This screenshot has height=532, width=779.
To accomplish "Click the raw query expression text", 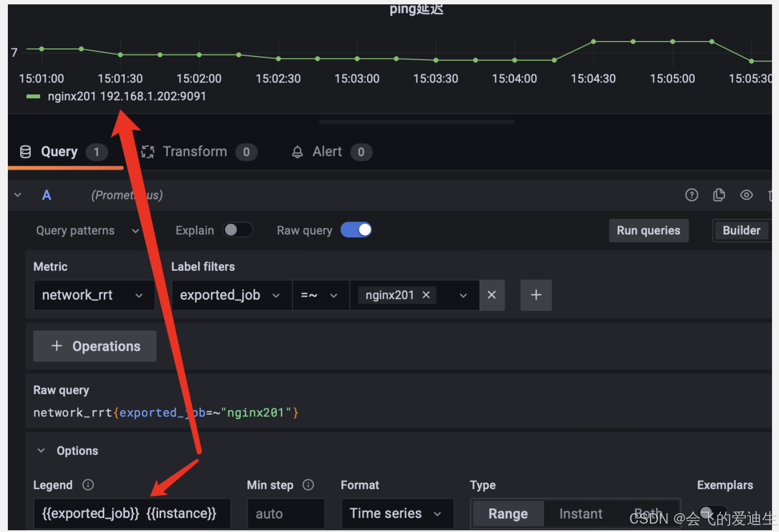I will pyautogui.click(x=166, y=413).
